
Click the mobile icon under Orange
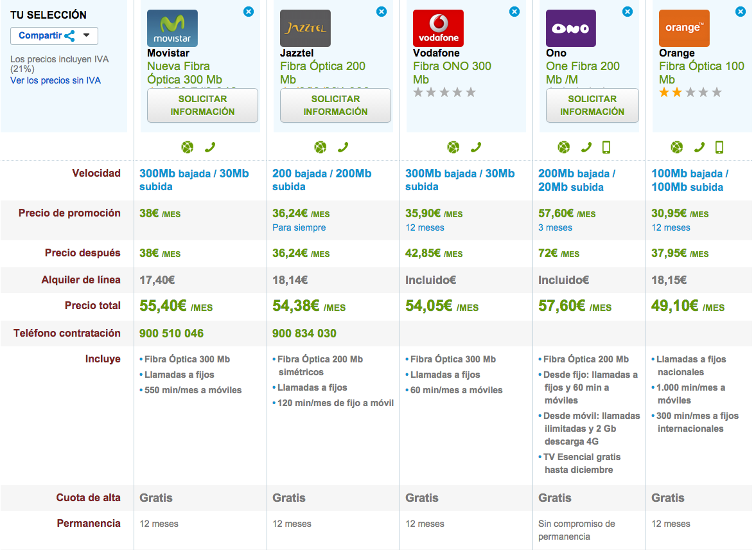point(719,147)
